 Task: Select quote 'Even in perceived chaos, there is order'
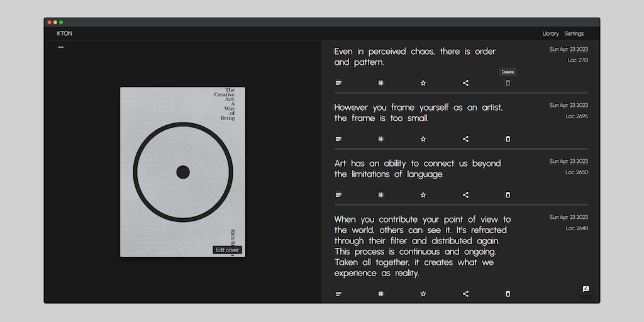(x=415, y=57)
